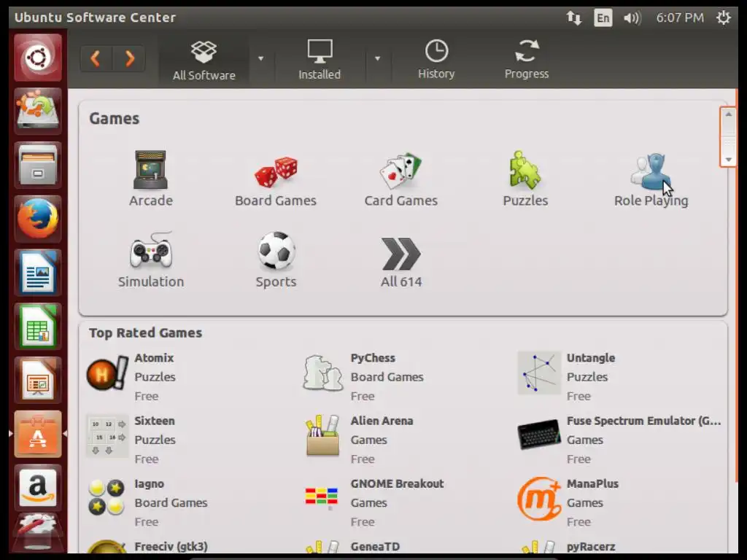This screenshot has height=560, width=747.
Task: Select the Fuse Spectrum Emulator title
Action: [x=643, y=421]
